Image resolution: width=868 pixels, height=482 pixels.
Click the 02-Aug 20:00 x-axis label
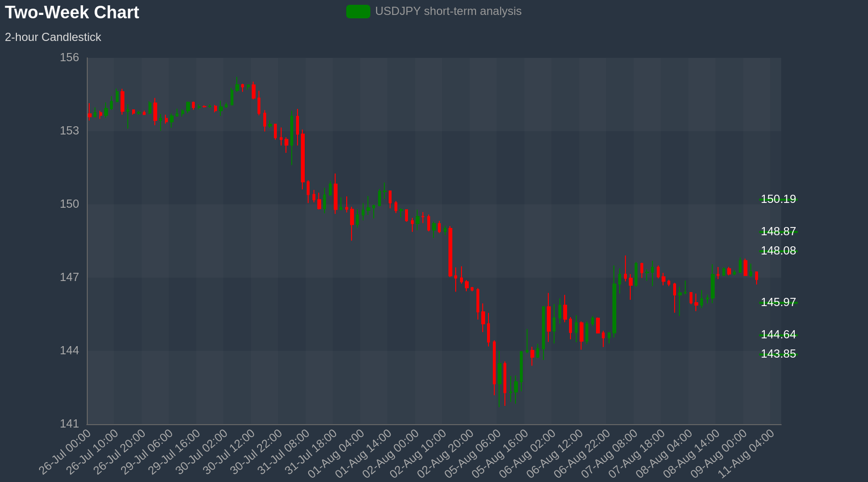446,453
